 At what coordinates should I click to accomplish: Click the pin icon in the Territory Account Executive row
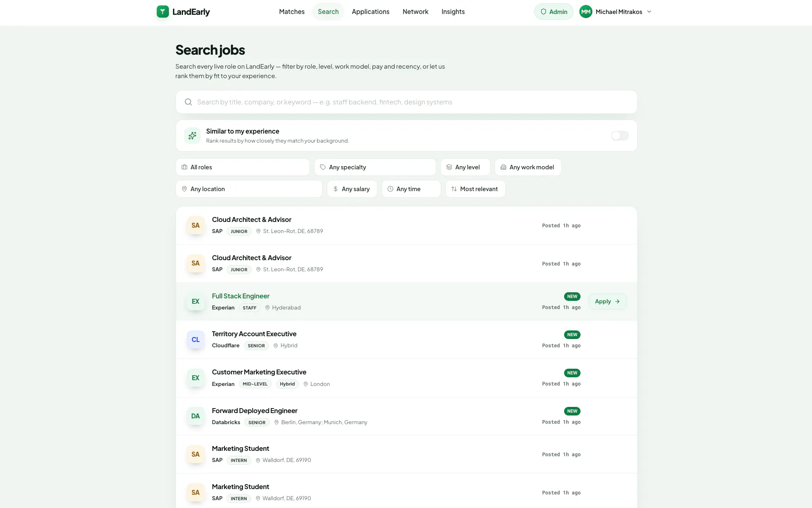[275, 346]
